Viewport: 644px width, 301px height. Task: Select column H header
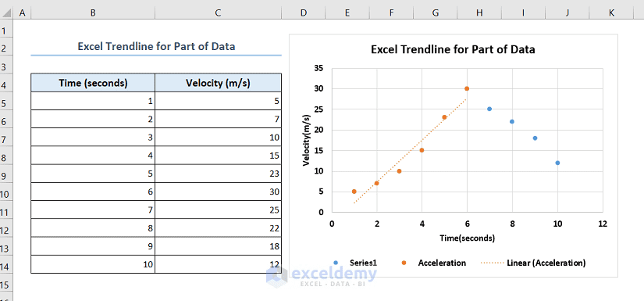(x=479, y=13)
